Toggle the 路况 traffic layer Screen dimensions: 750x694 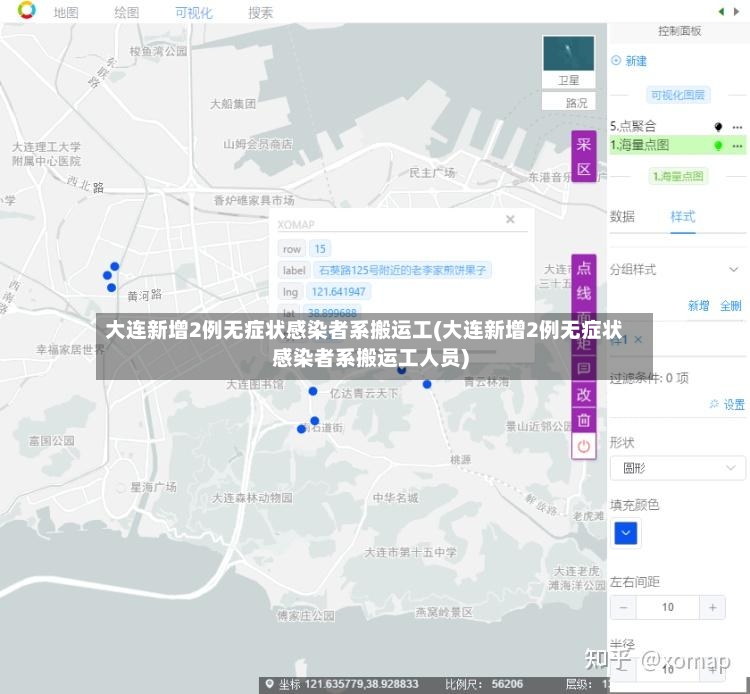point(568,102)
